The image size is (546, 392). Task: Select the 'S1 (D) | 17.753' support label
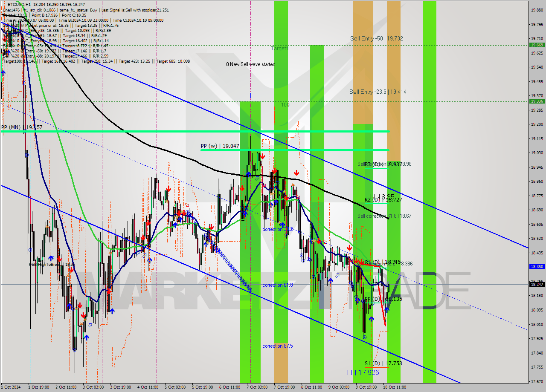pos(383,363)
